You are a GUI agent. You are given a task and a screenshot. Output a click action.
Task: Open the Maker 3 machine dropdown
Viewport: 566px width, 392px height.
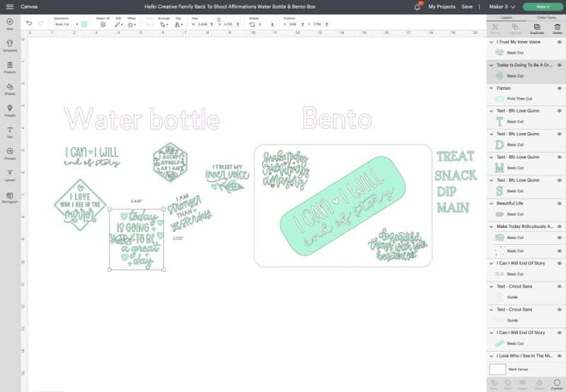coord(502,6)
